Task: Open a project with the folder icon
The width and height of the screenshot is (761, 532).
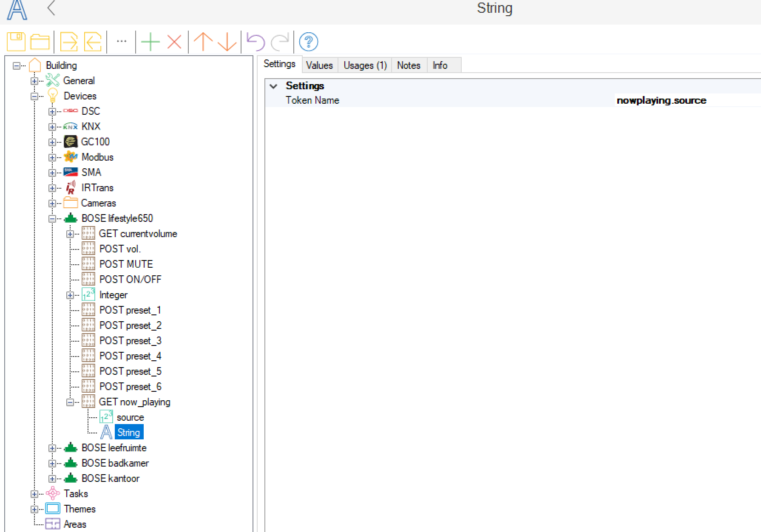Action: click(40, 42)
